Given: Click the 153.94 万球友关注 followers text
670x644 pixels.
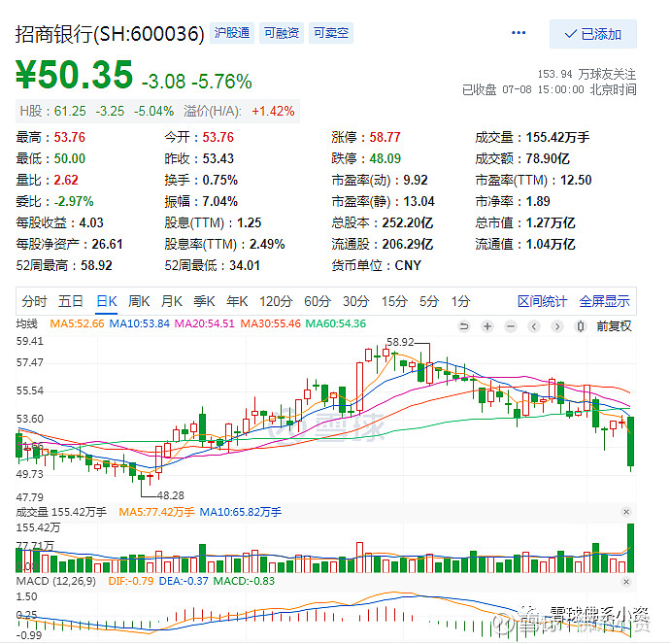Looking at the screenshot, I should coord(586,74).
